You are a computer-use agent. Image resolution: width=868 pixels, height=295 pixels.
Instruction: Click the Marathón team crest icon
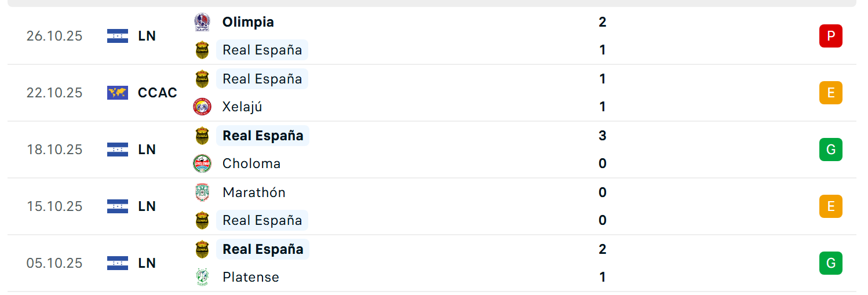click(202, 192)
